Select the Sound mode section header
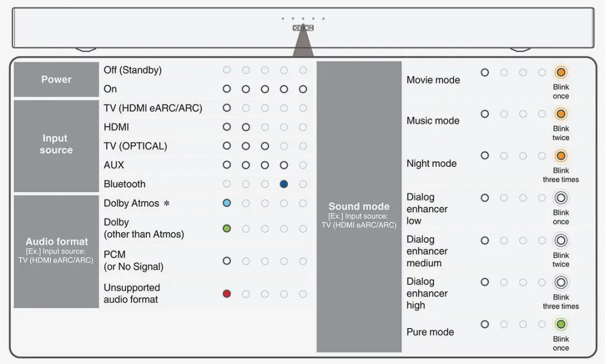The height and width of the screenshot is (364, 605). tap(359, 207)
